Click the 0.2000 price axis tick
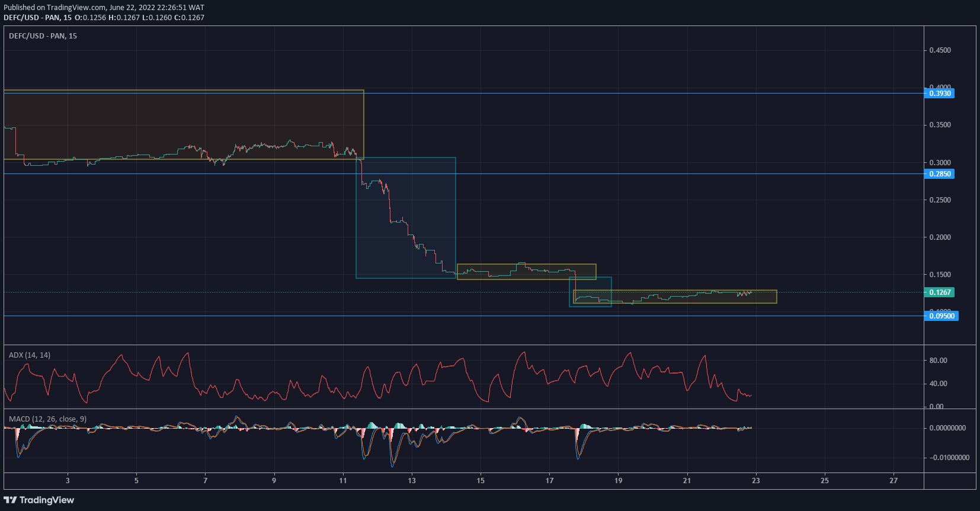 click(x=940, y=237)
